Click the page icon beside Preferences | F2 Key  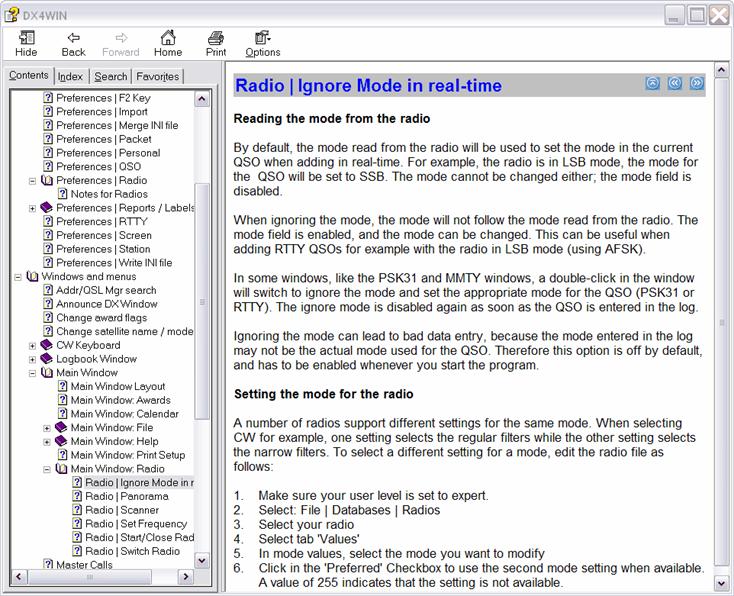coord(48,98)
